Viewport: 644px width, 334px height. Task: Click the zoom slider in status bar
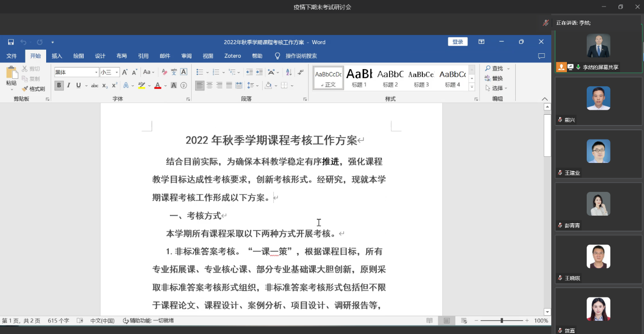[502, 321]
